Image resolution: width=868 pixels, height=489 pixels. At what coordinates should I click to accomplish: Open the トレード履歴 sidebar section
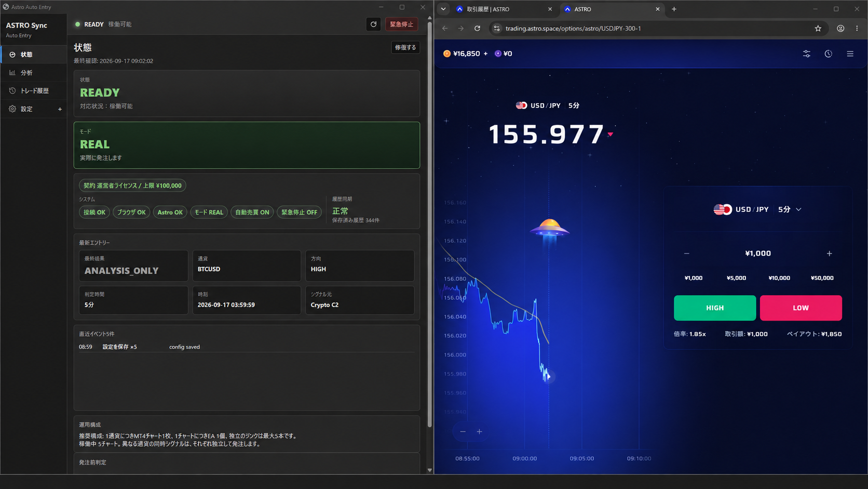point(33,91)
